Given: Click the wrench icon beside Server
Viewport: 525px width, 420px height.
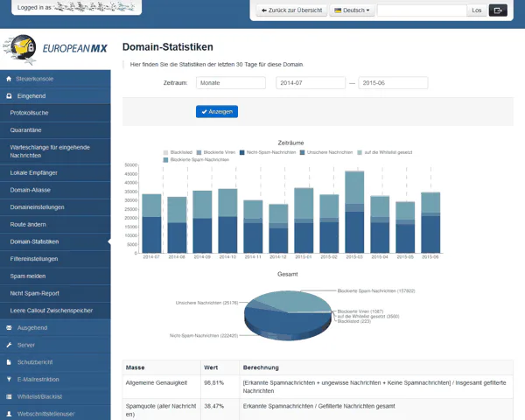Looking at the screenshot, I should 9,345.
